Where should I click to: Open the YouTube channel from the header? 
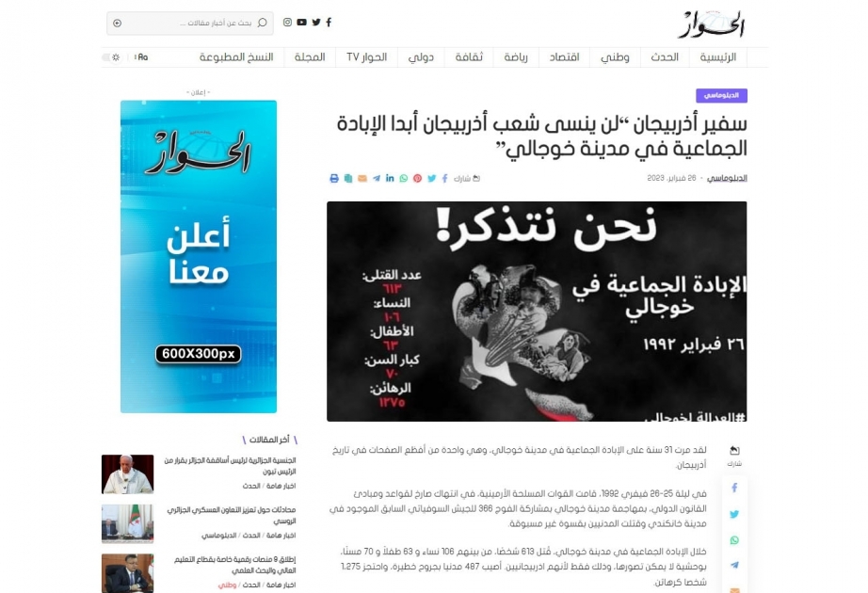click(x=301, y=23)
